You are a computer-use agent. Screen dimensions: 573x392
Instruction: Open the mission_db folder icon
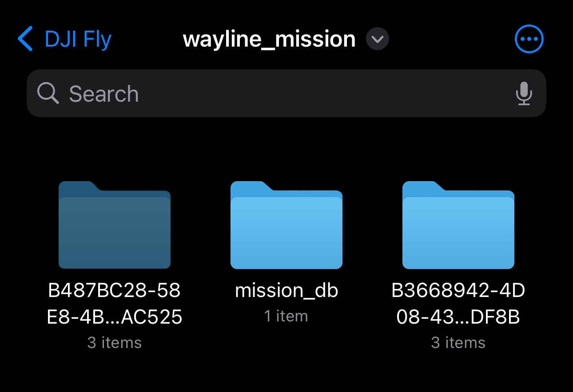click(x=286, y=225)
